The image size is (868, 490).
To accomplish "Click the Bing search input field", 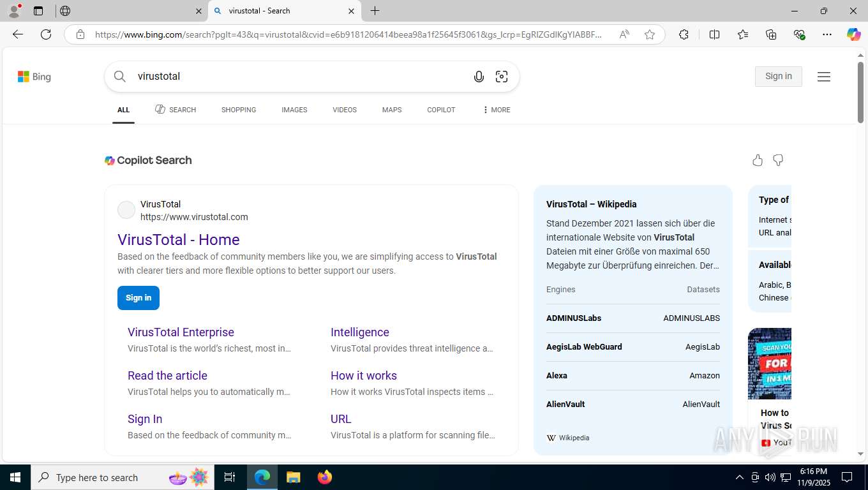I will 300,77.
